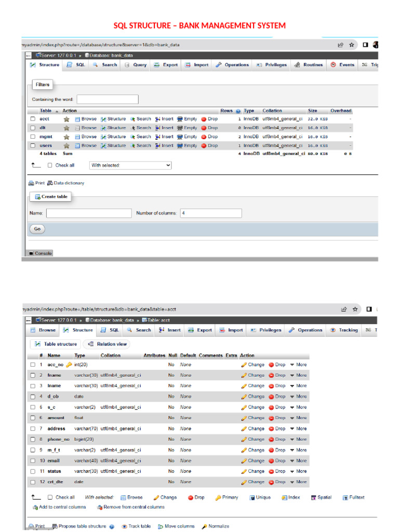399x532 pixels.
Task: Click the Filters button
Action: coord(43,85)
